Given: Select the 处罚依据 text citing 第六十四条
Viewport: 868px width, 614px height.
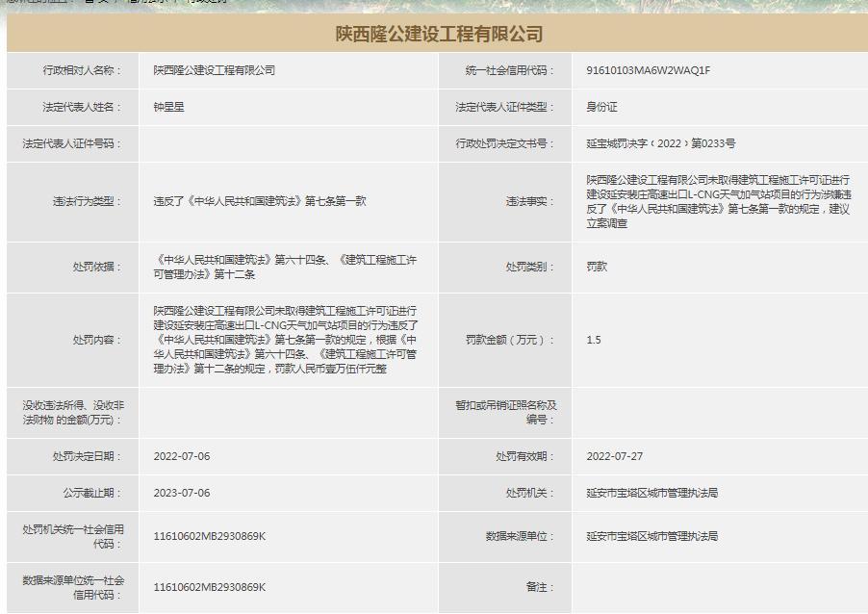Looking at the screenshot, I should coord(285,267).
